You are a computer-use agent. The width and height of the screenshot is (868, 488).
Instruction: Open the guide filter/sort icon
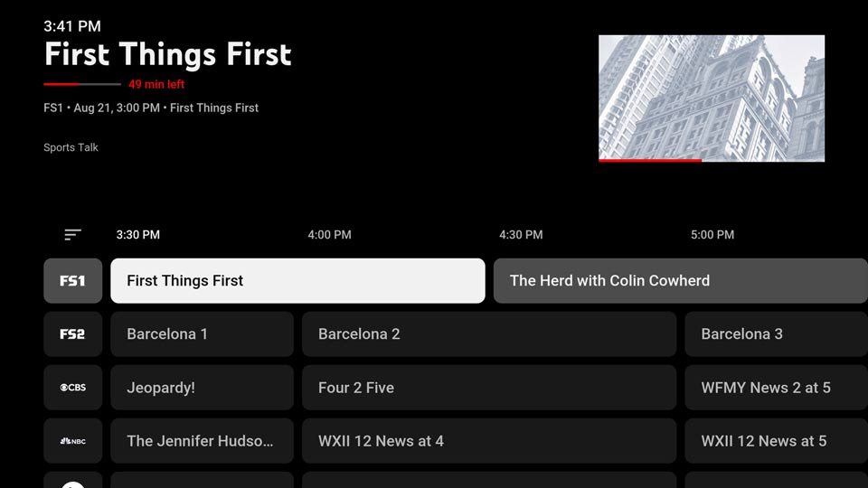[x=72, y=235]
